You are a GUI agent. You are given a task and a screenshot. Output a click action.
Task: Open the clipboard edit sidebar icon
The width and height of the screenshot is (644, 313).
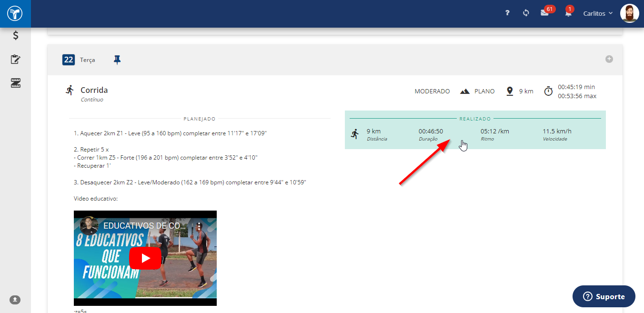coord(16,60)
